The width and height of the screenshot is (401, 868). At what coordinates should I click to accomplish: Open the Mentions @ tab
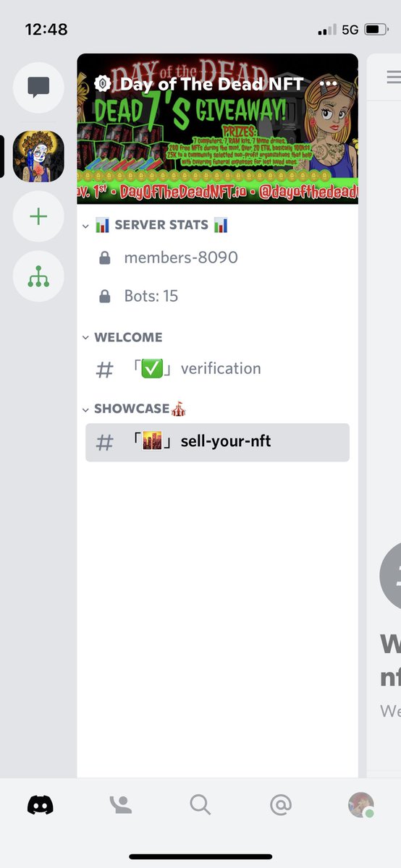click(x=281, y=804)
